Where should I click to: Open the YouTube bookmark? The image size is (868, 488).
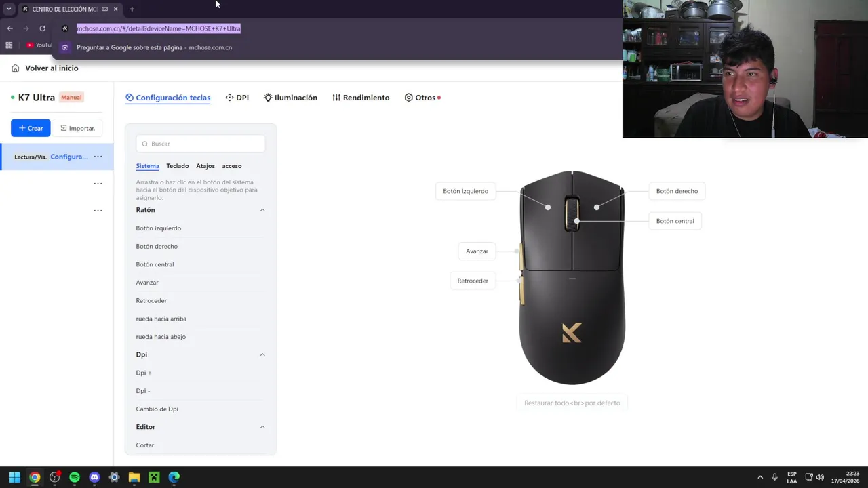(39, 45)
